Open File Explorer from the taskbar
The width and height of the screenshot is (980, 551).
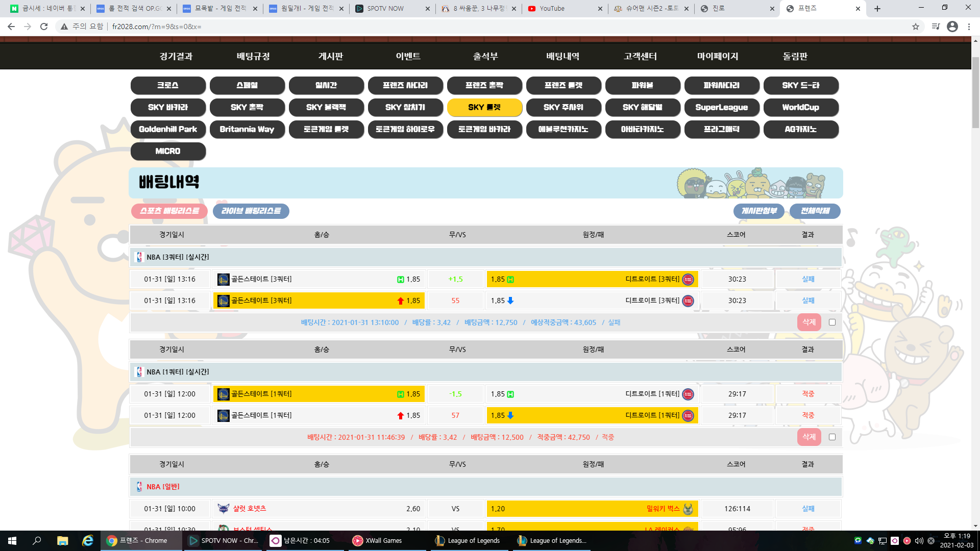click(x=62, y=540)
